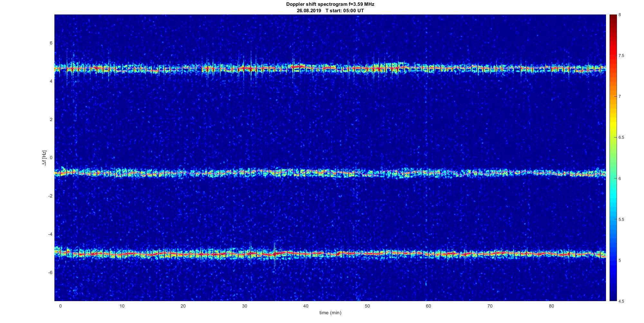Click x-axis tick label '40'
The image size is (644, 323).
(306, 306)
